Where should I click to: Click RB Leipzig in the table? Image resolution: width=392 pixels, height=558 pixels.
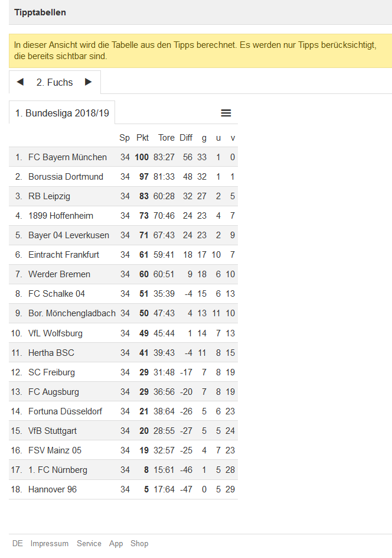point(49,196)
